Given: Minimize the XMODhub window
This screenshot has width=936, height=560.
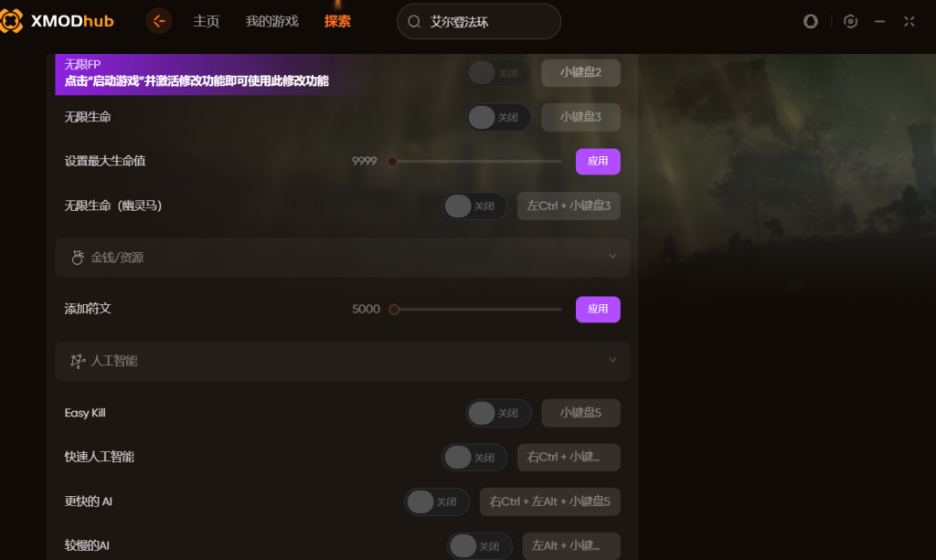Looking at the screenshot, I should click(x=879, y=22).
